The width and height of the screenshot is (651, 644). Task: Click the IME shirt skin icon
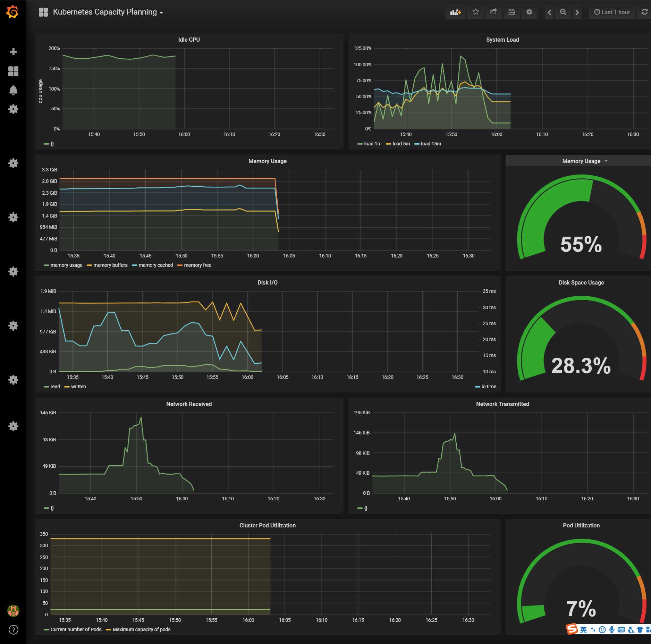[640, 629]
